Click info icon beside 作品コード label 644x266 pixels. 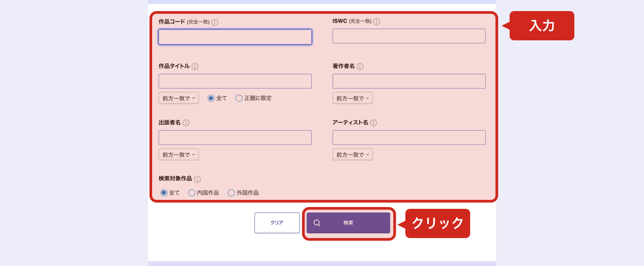coord(215,23)
